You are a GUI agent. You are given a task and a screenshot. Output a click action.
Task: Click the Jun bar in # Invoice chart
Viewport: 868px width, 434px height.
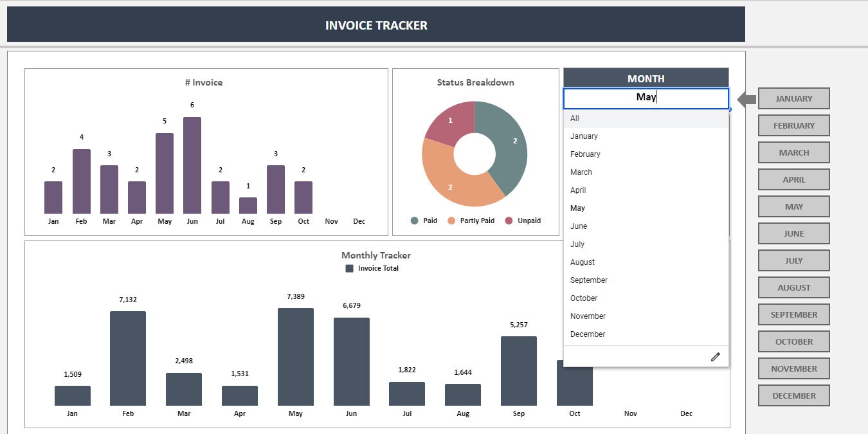(x=192, y=165)
